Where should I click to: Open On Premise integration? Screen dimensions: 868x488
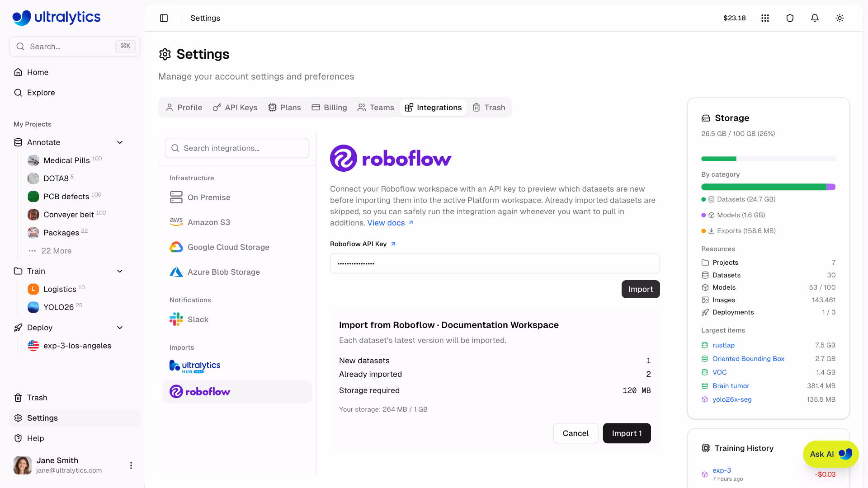coord(237,197)
